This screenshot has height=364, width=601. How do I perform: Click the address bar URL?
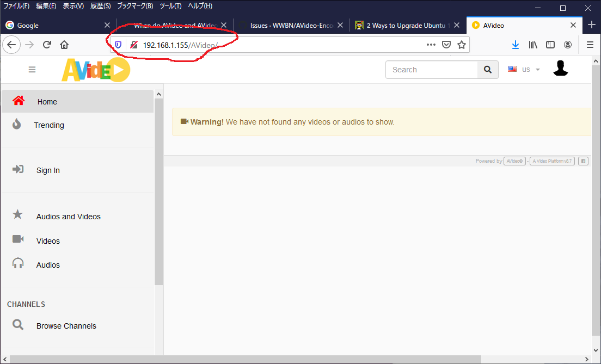[180, 45]
